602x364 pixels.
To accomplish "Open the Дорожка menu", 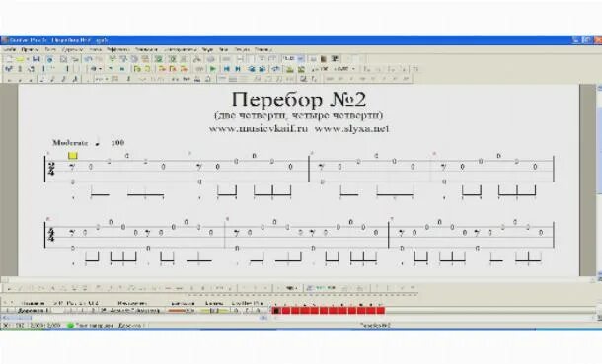I will point(72,49).
